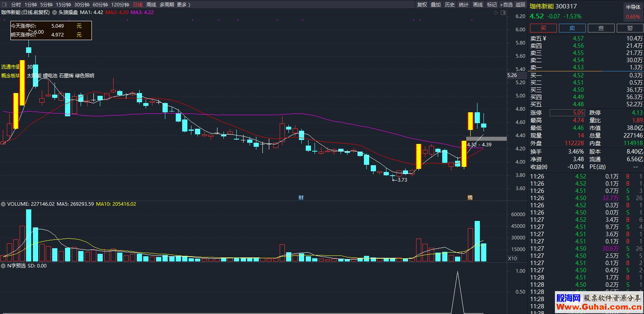Click the MA5: 269293.59 volume label
The image size is (644, 314).
pyautogui.click(x=75, y=204)
